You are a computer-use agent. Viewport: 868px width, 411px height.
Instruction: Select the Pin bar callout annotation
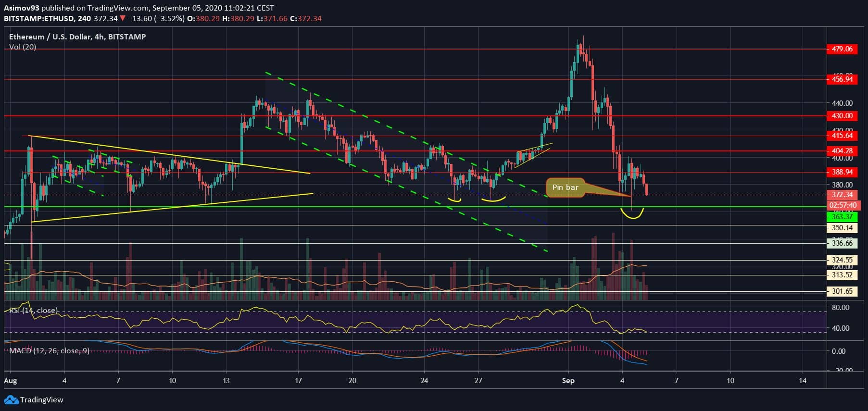pyautogui.click(x=565, y=187)
